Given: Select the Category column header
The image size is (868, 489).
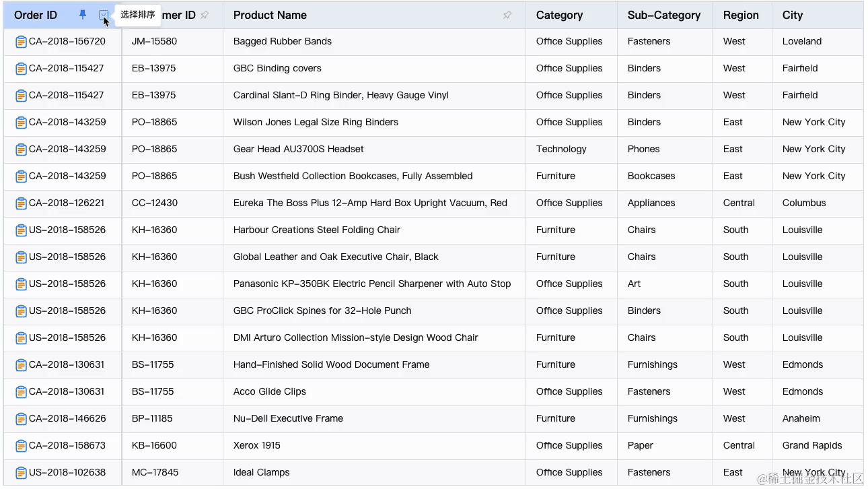Looking at the screenshot, I should point(559,15).
